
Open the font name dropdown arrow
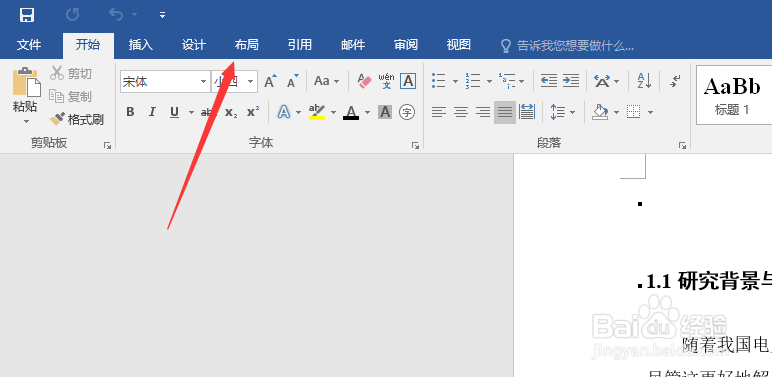pyautogui.click(x=204, y=82)
